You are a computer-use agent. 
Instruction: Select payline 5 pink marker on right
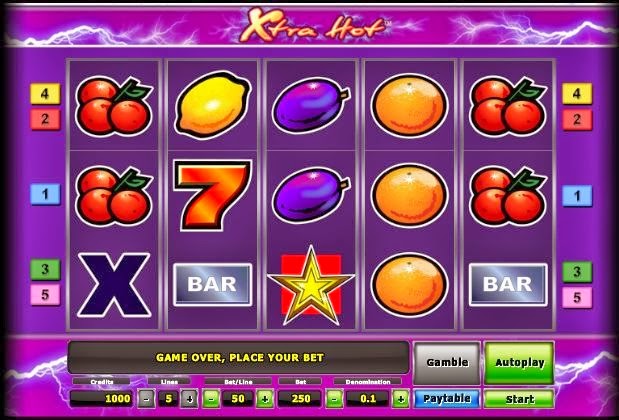(x=577, y=297)
